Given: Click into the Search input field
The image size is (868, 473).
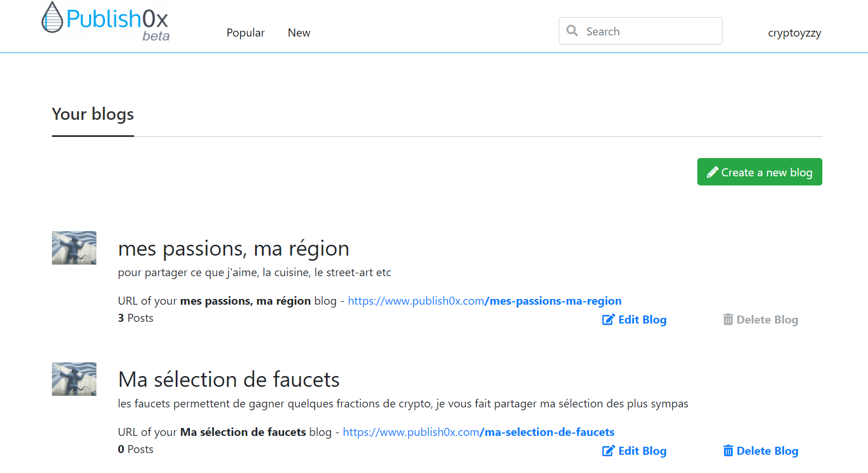Looking at the screenshot, I should (x=640, y=31).
